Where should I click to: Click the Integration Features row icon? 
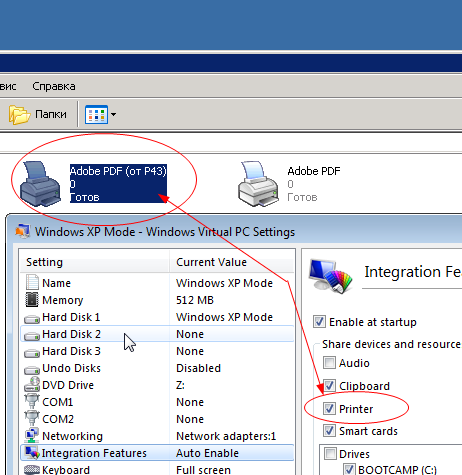[x=32, y=453]
